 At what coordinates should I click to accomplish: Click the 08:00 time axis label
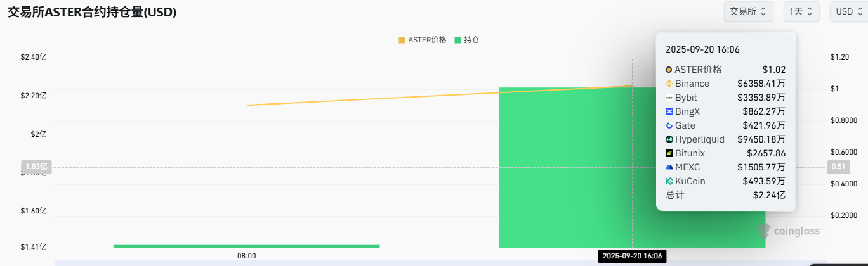(246, 256)
